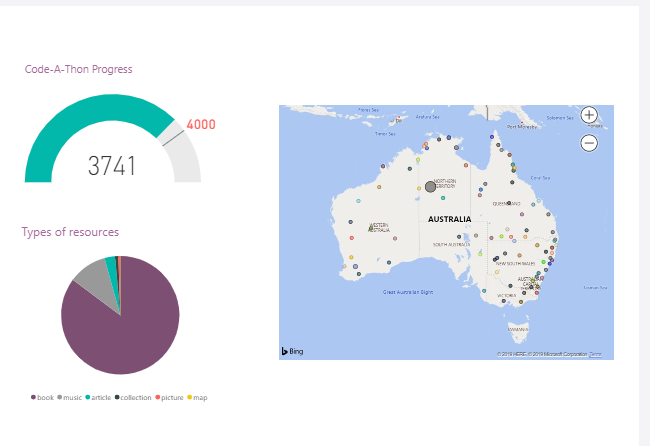Select the music legend item
Viewport: 650px width, 446px height.
(70, 398)
